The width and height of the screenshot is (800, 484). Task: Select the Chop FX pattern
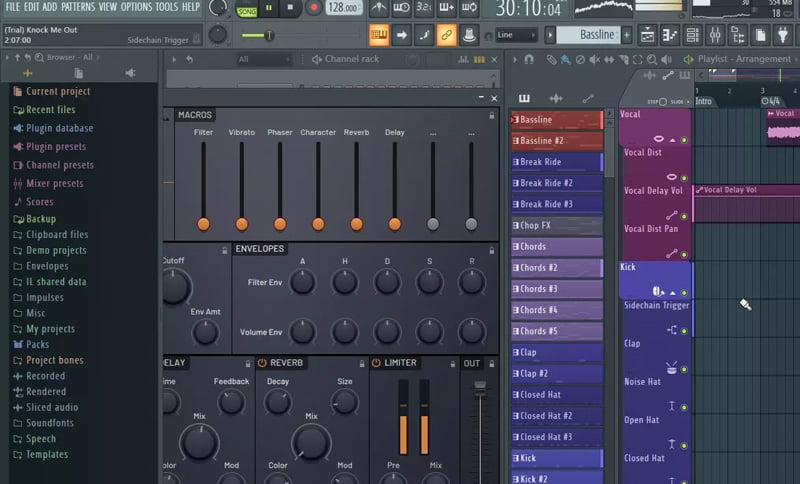(557, 225)
